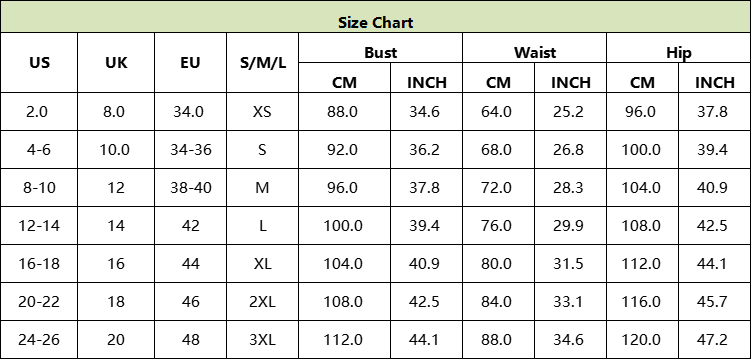Click the 2XL size cell
Image resolution: width=752 pixels, height=360 pixels.
pyautogui.click(x=262, y=302)
